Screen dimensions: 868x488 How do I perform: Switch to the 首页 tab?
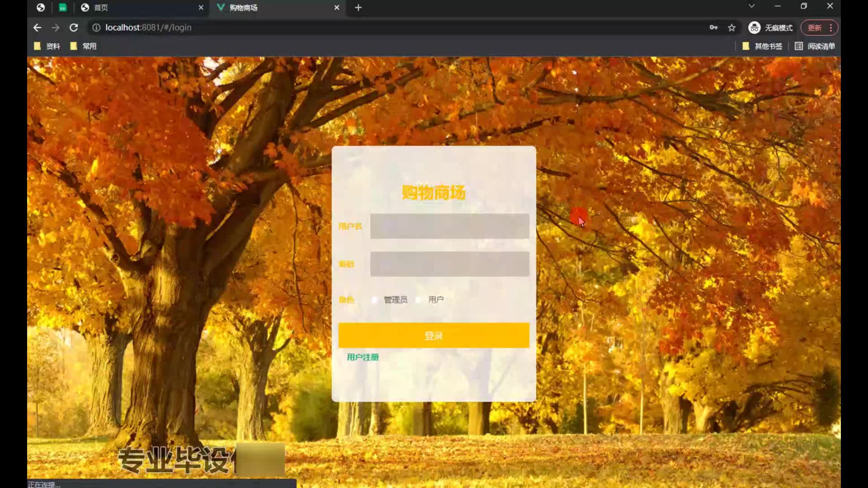pos(136,8)
